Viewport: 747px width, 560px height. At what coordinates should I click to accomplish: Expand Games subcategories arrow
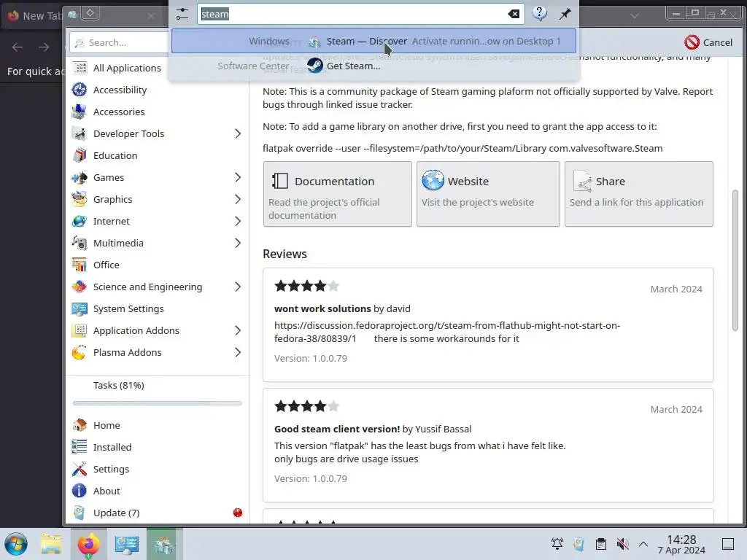tap(238, 178)
